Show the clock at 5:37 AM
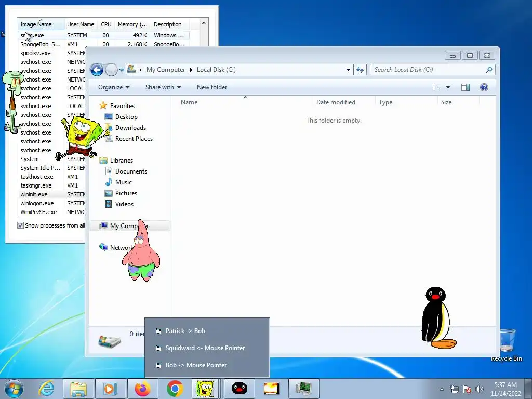 pyautogui.click(x=506, y=389)
